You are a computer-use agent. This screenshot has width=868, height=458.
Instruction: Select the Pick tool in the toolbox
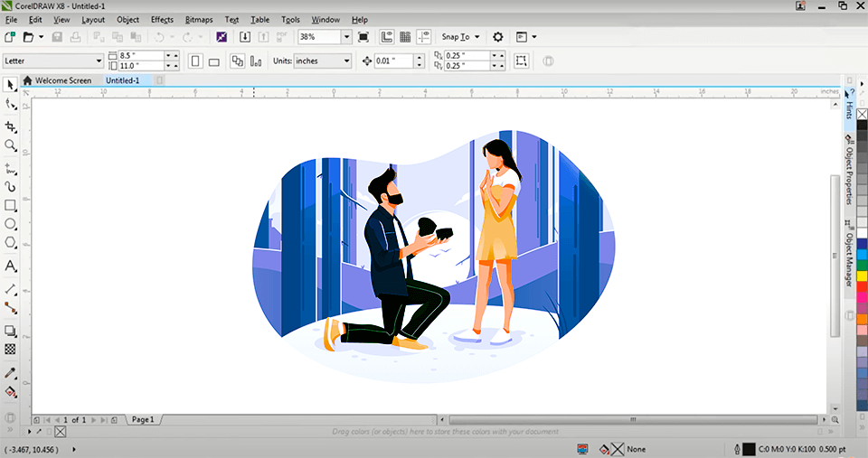pyautogui.click(x=11, y=84)
